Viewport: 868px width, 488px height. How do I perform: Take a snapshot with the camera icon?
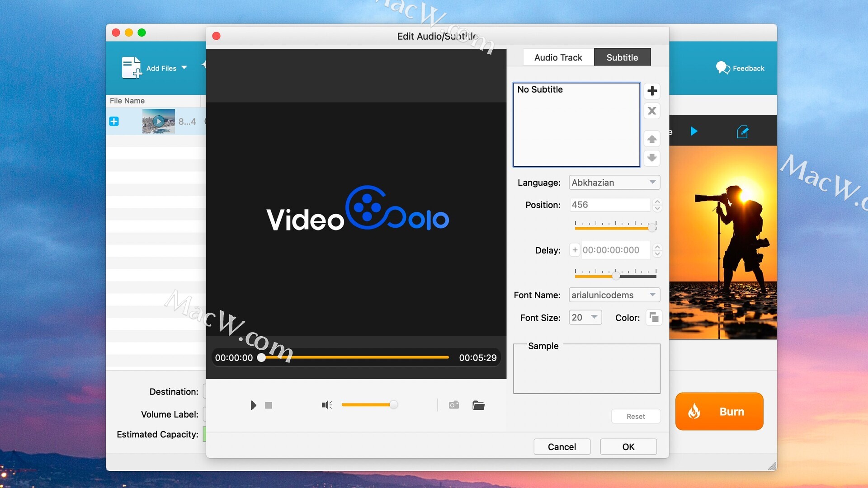454,405
